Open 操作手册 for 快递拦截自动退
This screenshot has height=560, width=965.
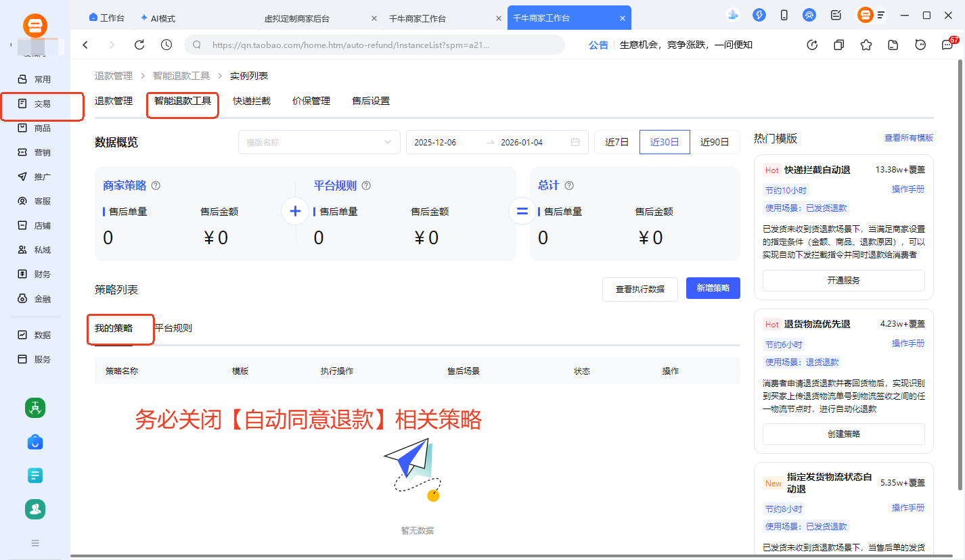[x=908, y=189]
